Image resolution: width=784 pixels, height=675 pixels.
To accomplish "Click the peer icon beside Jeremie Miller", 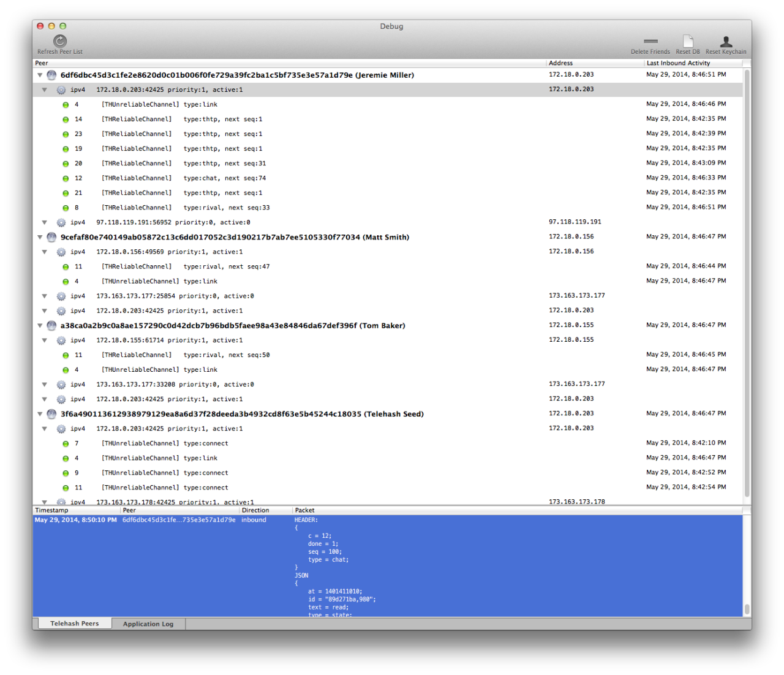I will [x=51, y=75].
